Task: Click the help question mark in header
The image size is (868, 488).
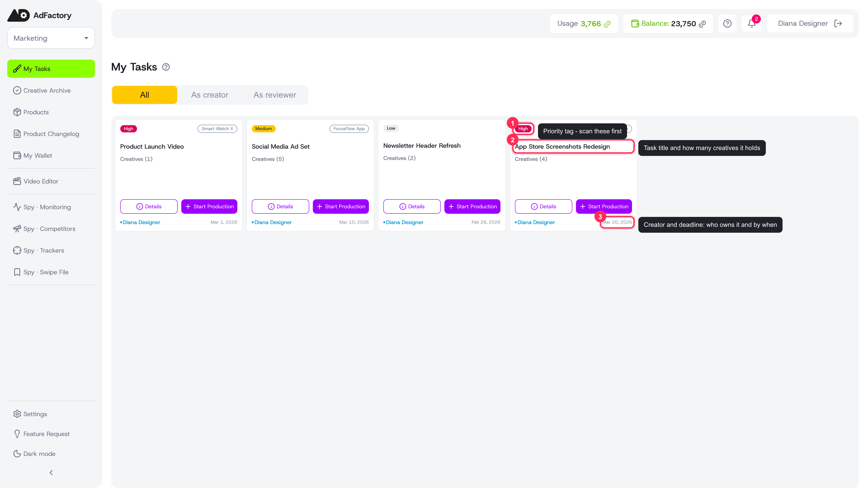Action: 727,23
